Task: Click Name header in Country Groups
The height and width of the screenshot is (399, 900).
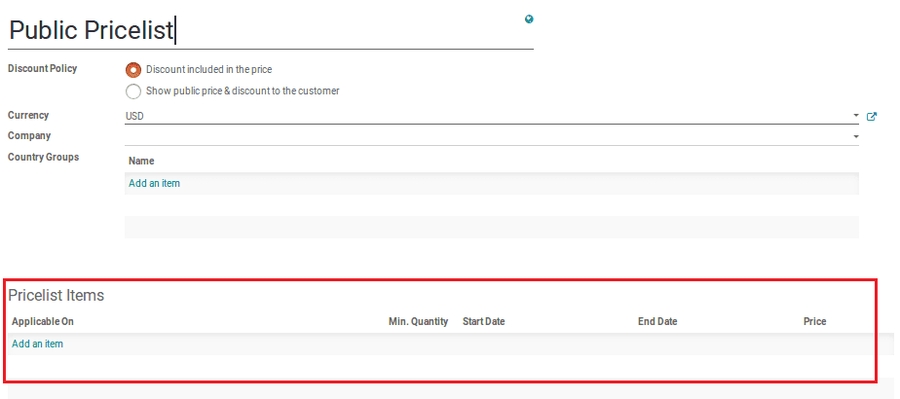Action: 141,161
